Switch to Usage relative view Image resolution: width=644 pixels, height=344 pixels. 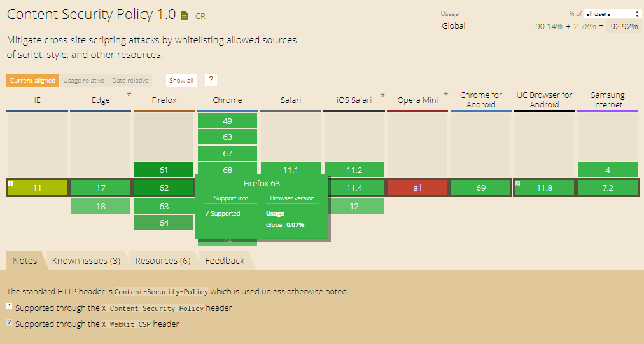[84, 81]
